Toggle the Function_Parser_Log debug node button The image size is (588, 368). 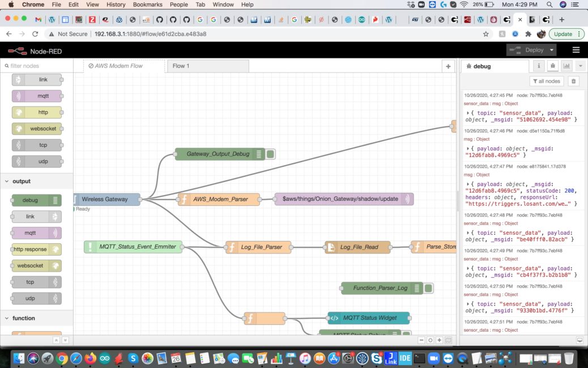(429, 288)
